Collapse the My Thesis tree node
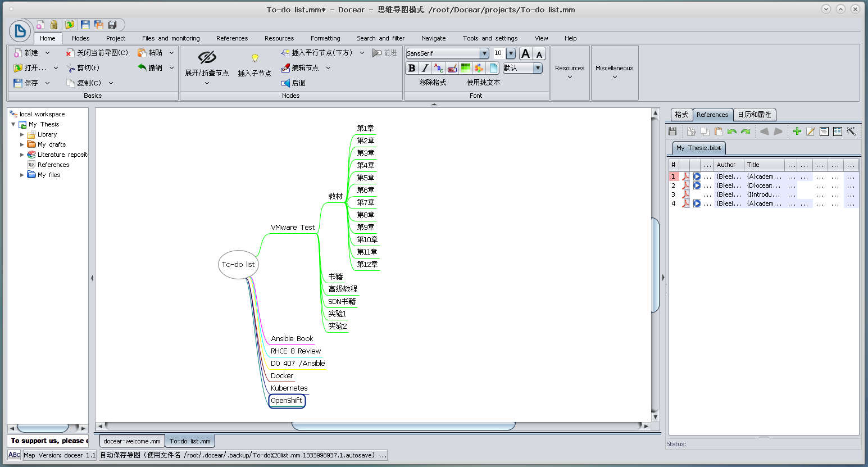 13,124
